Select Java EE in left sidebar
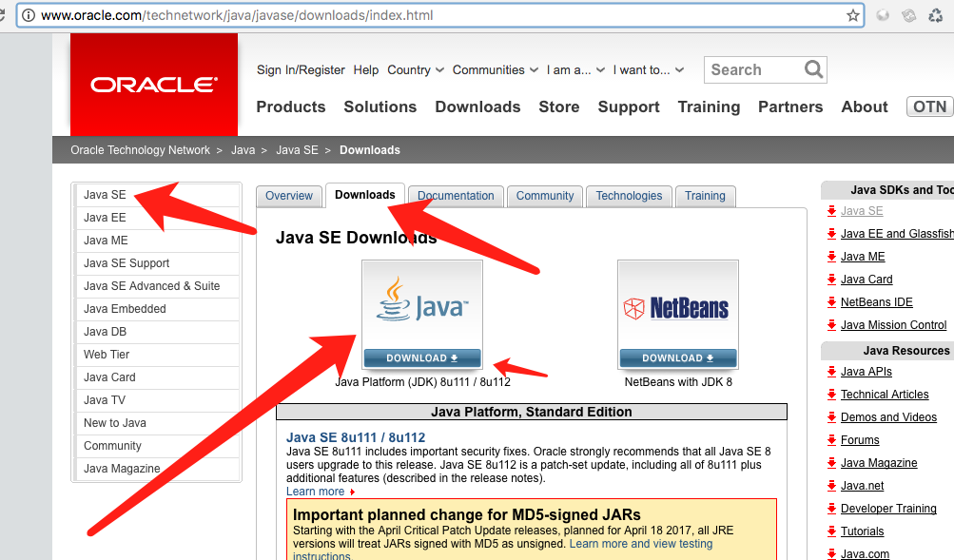Viewport: 954px width, 560px height. pos(158,218)
